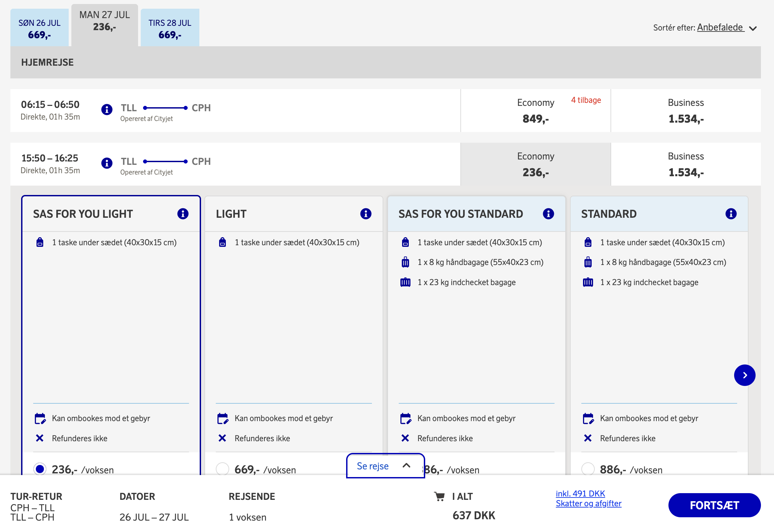Open Light fare info icon
This screenshot has height=532, width=774.
pos(366,214)
